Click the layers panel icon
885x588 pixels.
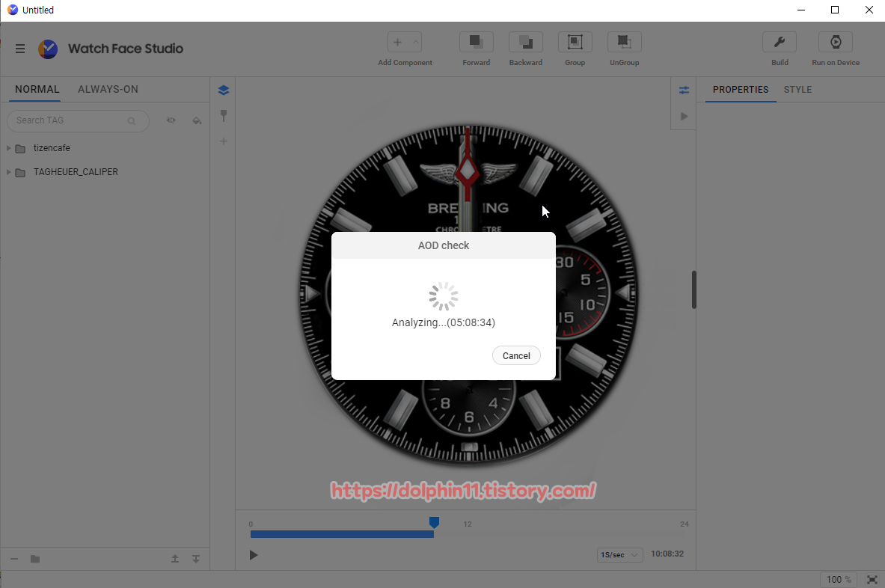coord(224,91)
